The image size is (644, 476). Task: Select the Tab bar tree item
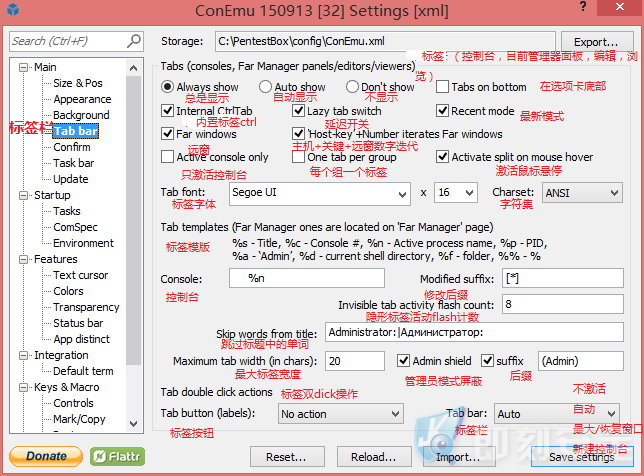click(76, 131)
